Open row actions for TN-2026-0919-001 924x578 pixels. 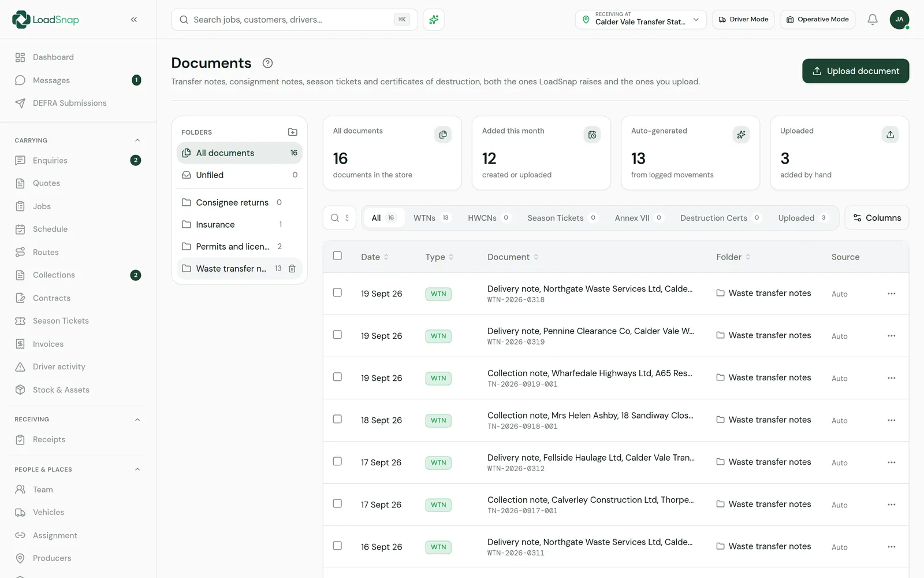click(x=892, y=378)
